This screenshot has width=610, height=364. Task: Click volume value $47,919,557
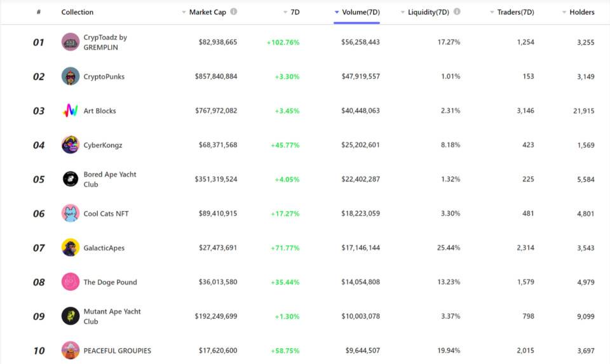click(361, 76)
